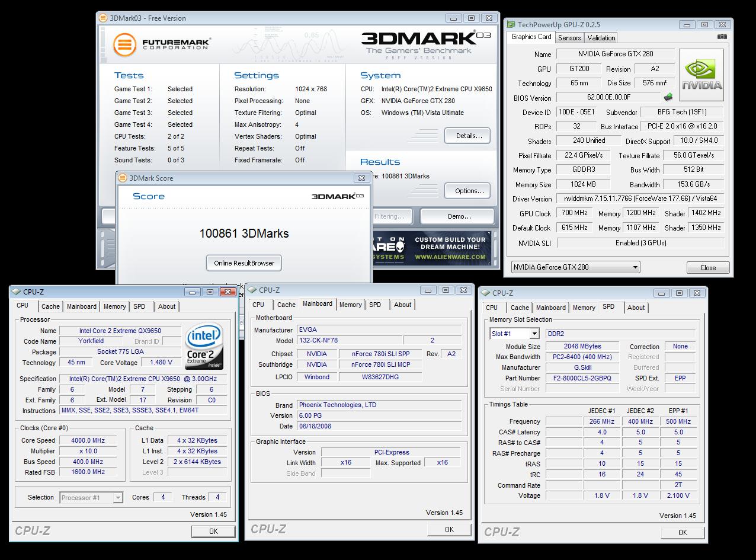Click the Futuremark Corporation logo
This screenshot has height=560, width=756.
click(x=162, y=44)
